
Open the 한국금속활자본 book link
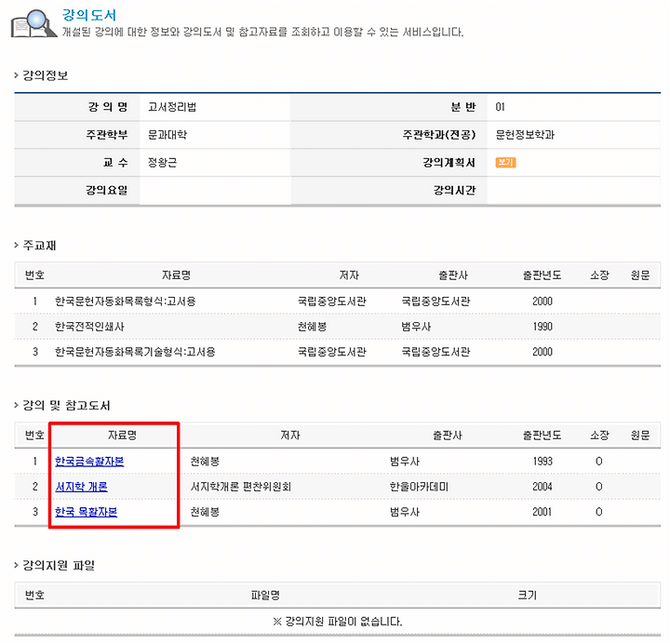(89, 461)
